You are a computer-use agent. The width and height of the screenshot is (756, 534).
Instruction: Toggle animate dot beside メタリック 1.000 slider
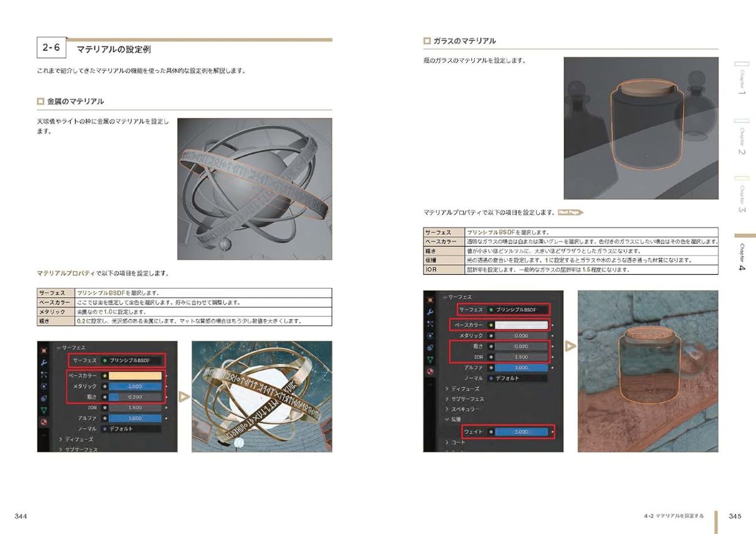[166, 386]
